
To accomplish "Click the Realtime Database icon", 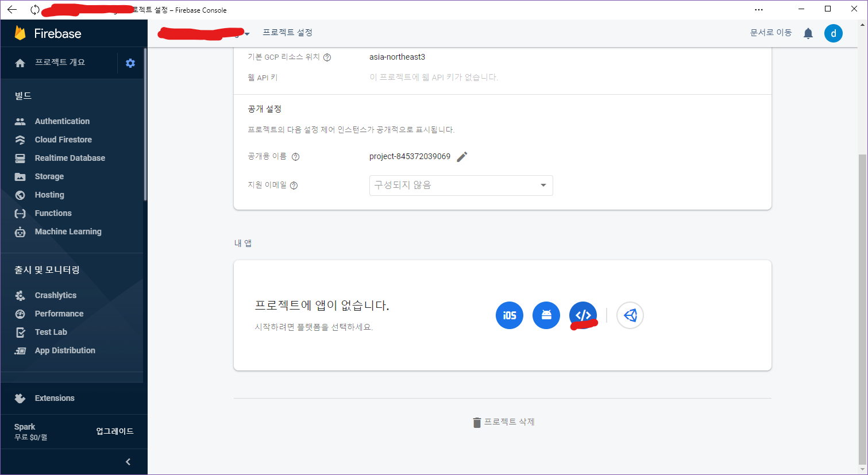I will [20, 158].
